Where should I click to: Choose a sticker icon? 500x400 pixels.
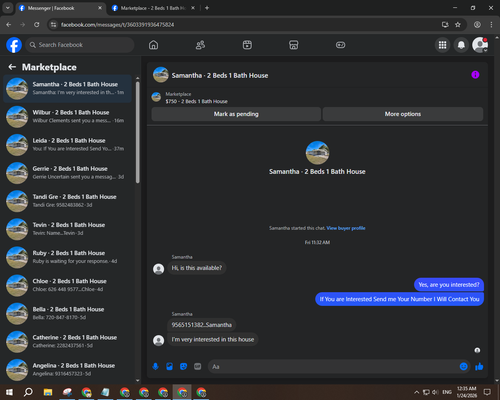tap(183, 367)
